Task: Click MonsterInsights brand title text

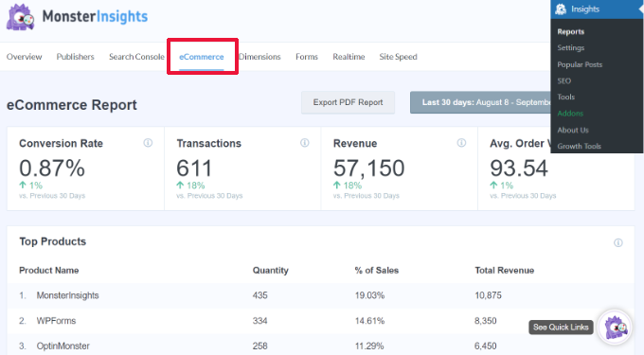Action: click(95, 16)
